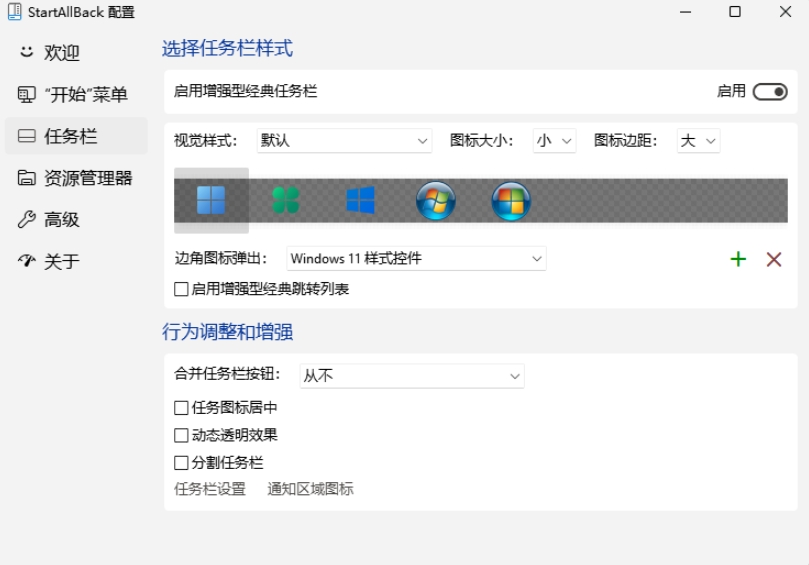Click the 行为调整和增强 heading
Viewport: 809px width, 565px height.
(x=228, y=332)
